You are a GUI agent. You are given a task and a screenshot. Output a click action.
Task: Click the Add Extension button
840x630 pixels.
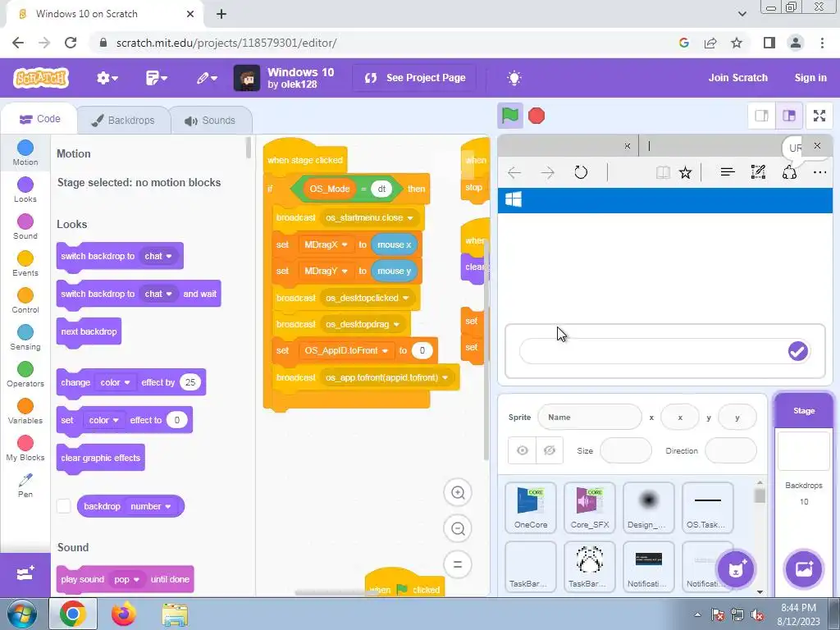25,574
